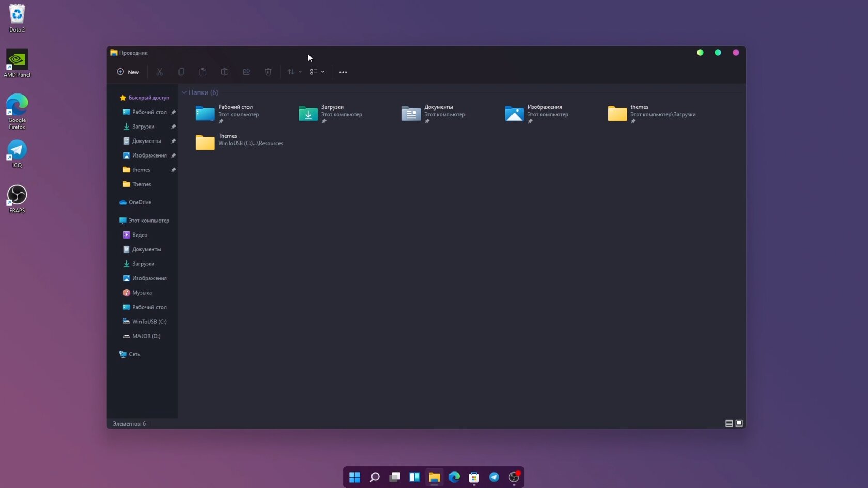Click the Paste icon in the toolbar
This screenshot has height=488, width=868.
click(x=203, y=72)
